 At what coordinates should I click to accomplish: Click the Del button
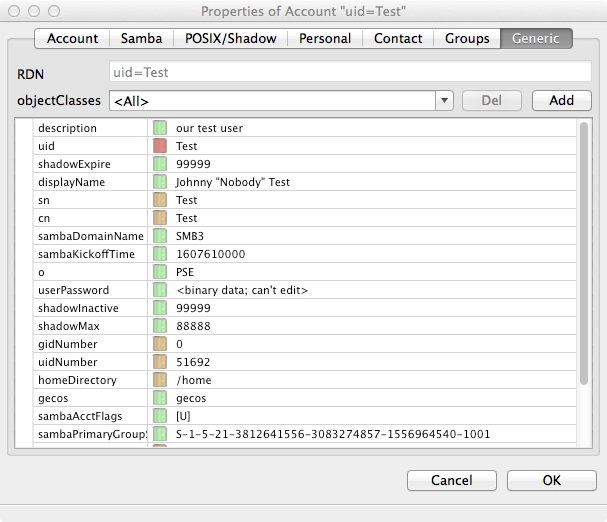[x=492, y=101]
